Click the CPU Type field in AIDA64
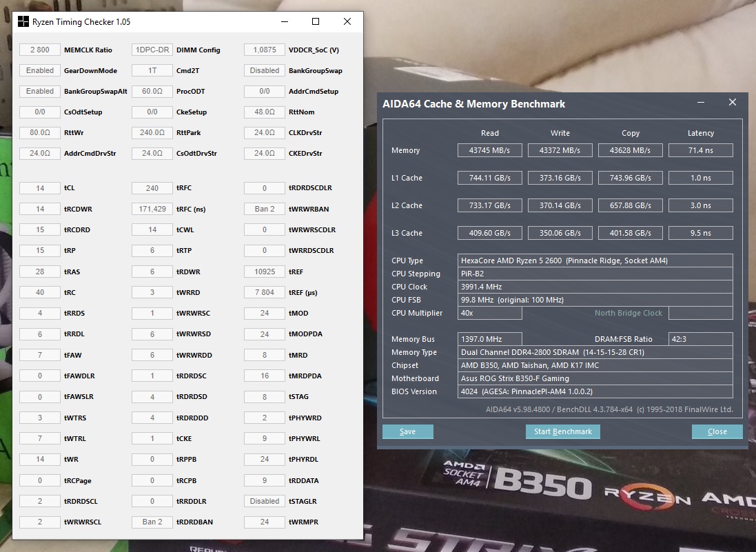 595,260
